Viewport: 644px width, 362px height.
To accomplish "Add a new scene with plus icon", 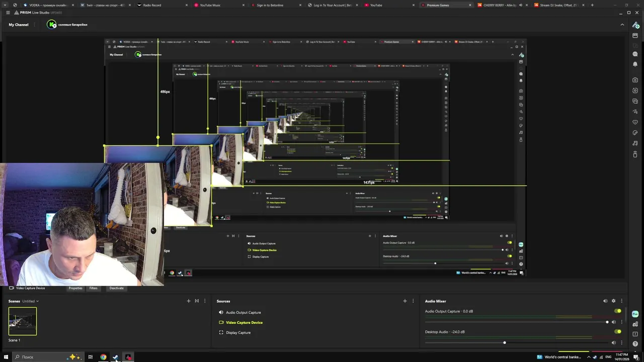I will pos(189,301).
